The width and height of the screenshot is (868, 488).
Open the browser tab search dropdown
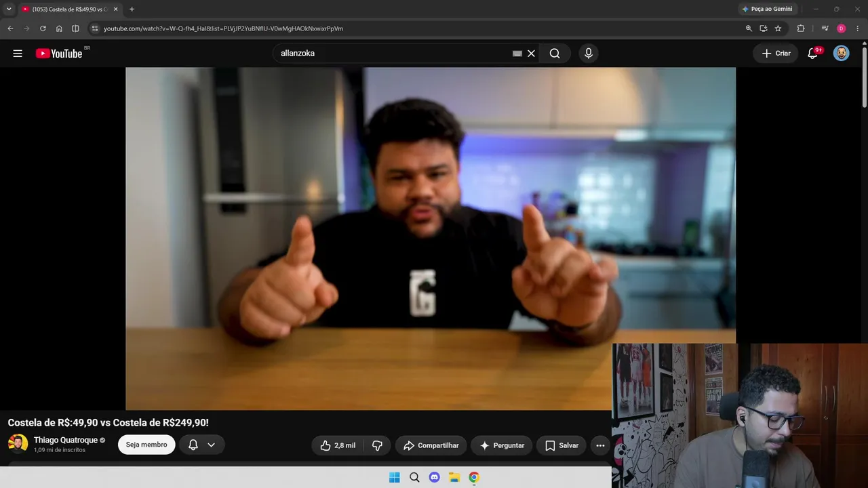tap(9, 9)
